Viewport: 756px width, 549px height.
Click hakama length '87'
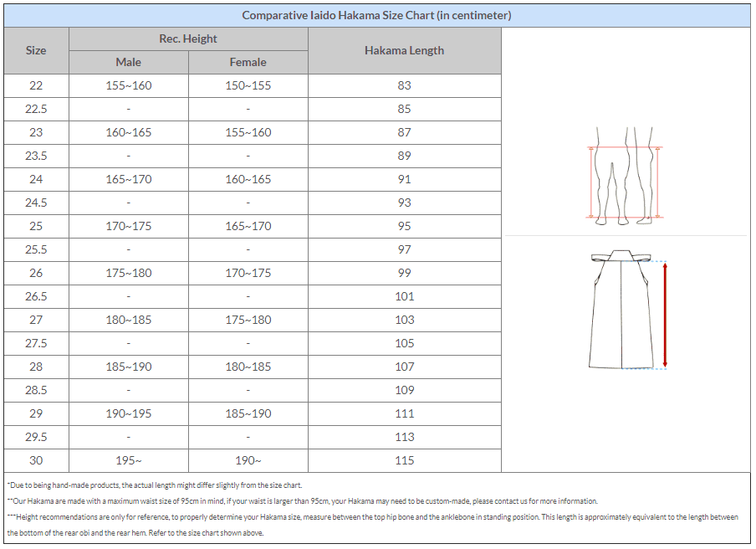(405, 133)
